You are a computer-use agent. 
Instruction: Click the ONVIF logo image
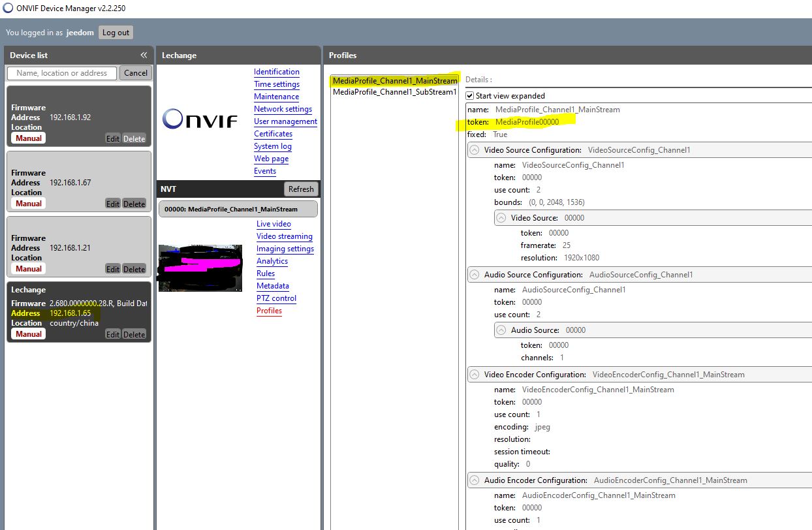[200, 119]
